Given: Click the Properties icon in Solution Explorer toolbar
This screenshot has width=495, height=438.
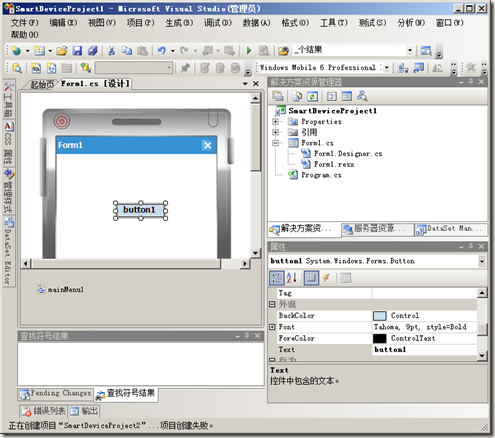Looking at the screenshot, I should point(278,96).
